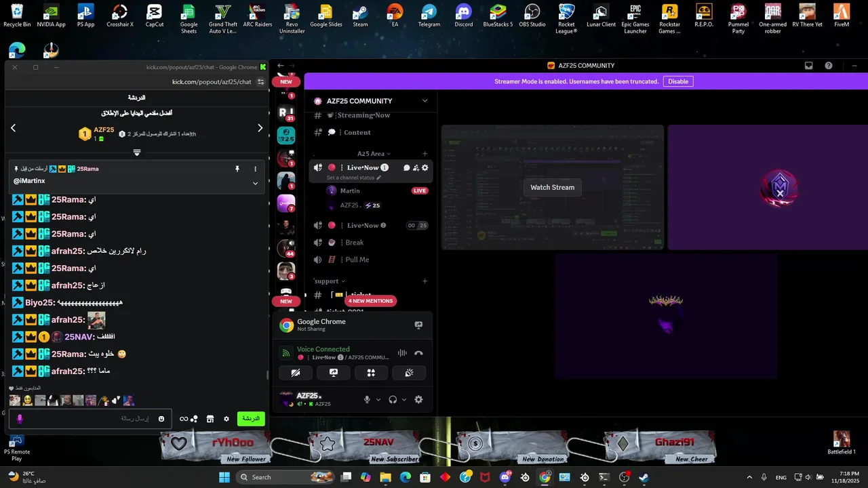Click Kick chat message input field
The image size is (868, 488).
90,419
